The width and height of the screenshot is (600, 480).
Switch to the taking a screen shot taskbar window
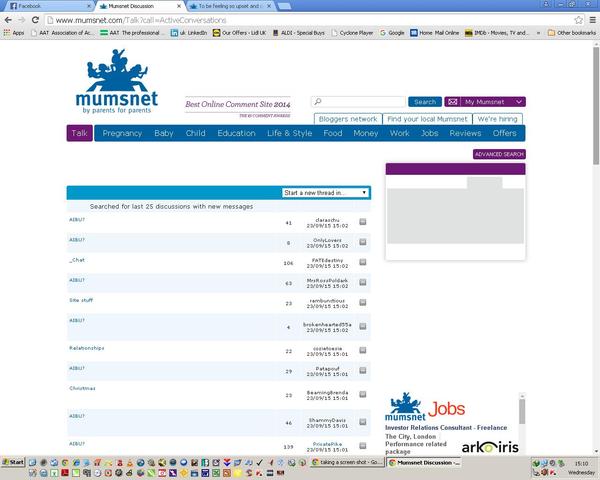pos(347,462)
